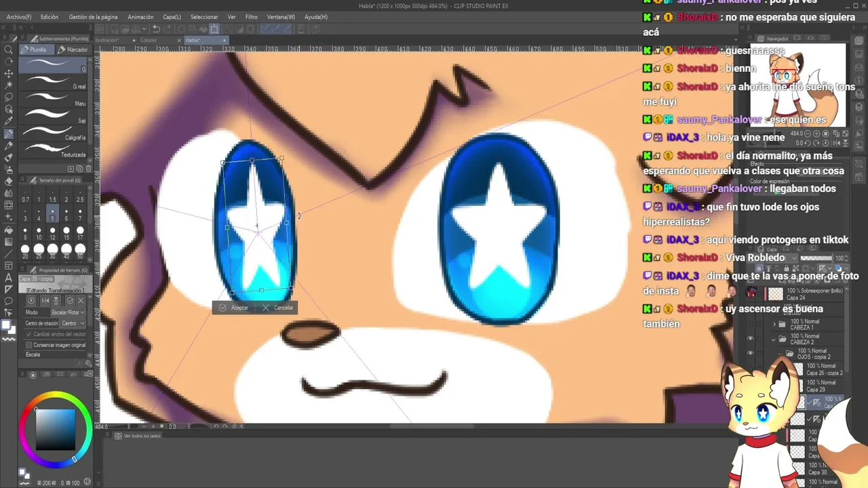The height and width of the screenshot is (488, 868).
Task: Open the Filtro menu
Action: click(252, 17)
